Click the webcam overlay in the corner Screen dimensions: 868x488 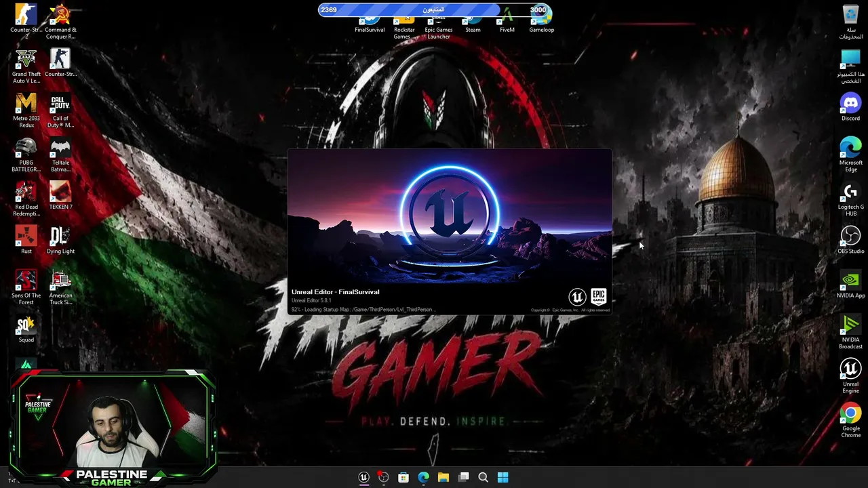pos(112,428)
